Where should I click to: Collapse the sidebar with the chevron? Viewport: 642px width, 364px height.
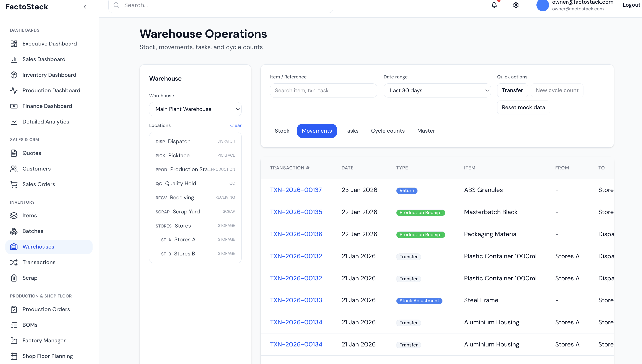coord(85,7)
